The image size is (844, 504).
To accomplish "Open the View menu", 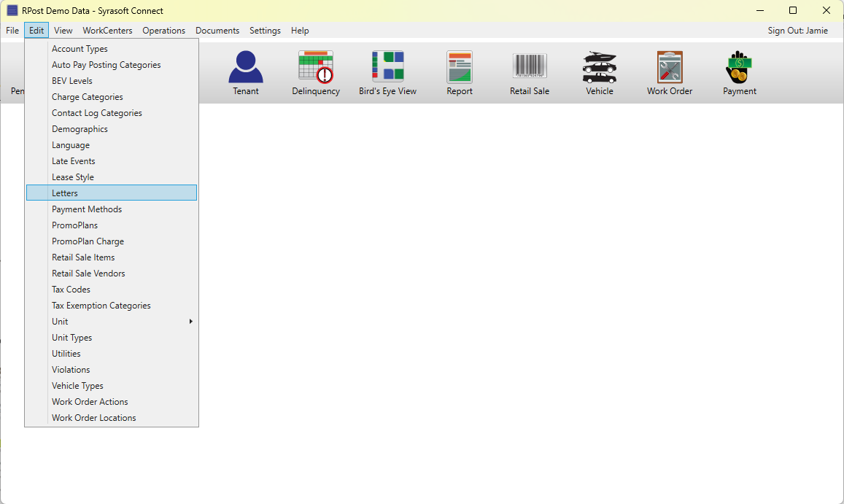I will pyautogui.click(x=63, y=31).
